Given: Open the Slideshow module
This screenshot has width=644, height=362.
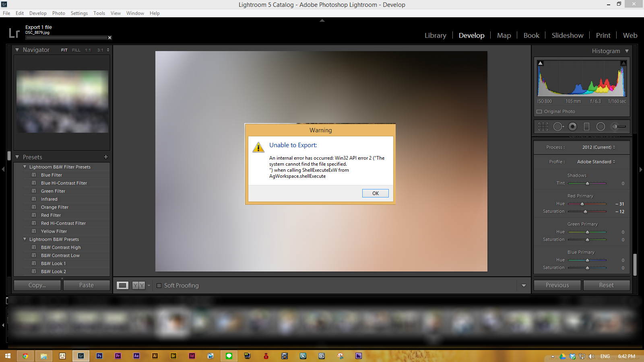Looking at the screenshot, I should (568, 35).
